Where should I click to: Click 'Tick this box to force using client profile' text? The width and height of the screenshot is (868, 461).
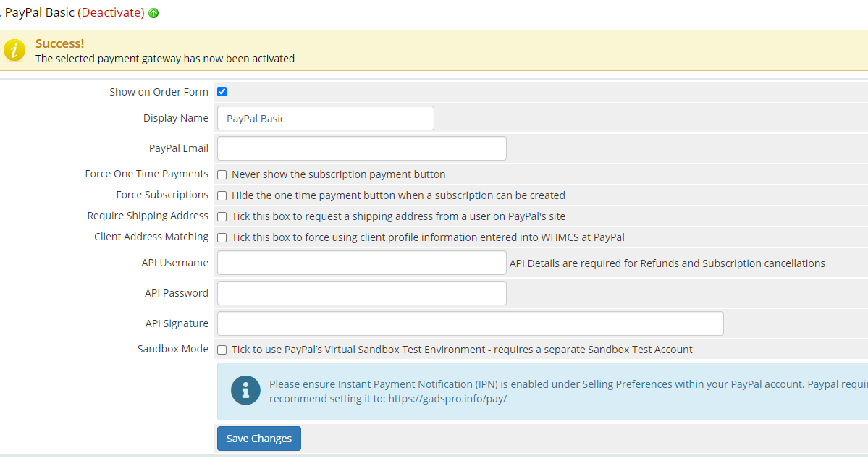(x=428, y=237)
